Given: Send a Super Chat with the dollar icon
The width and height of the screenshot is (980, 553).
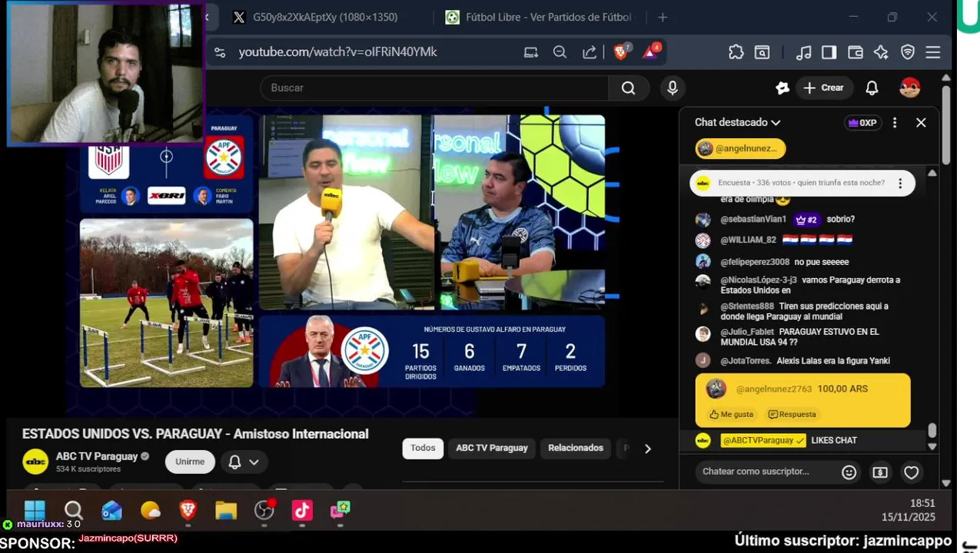Looking at the screenshot, I should 880,472.
